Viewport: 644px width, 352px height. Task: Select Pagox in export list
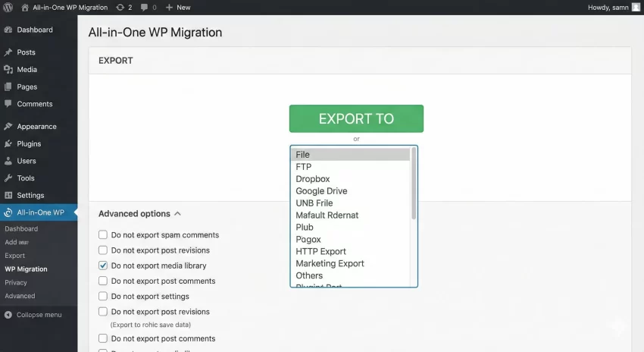[350, 239]
